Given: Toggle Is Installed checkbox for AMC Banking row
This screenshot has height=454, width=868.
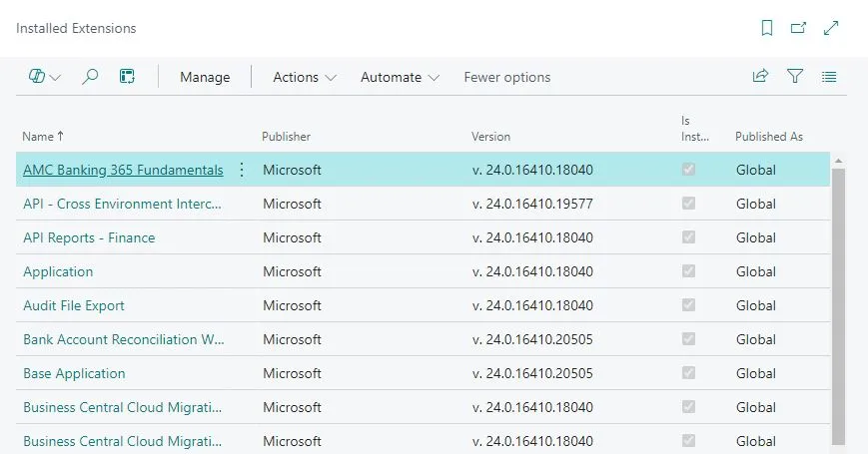Looking at the screenshot, I should click(x=688, y=170).
